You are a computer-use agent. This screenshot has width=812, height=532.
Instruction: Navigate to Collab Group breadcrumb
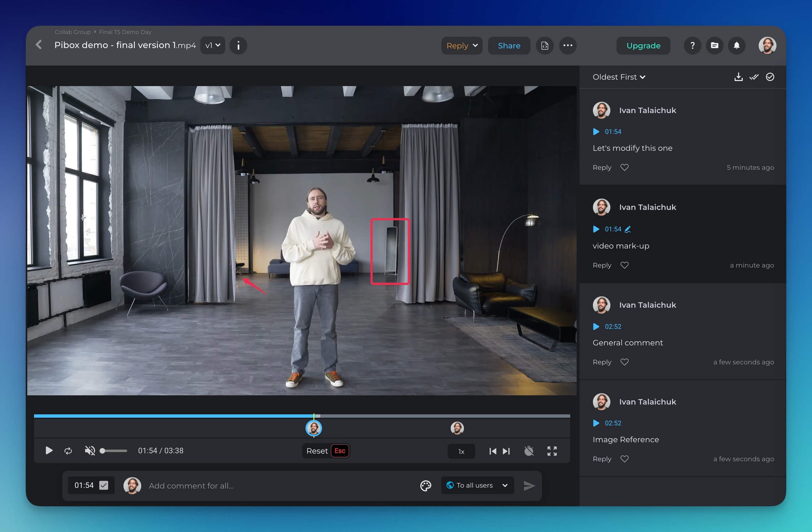pyautogui.click(x=73, y=32)
